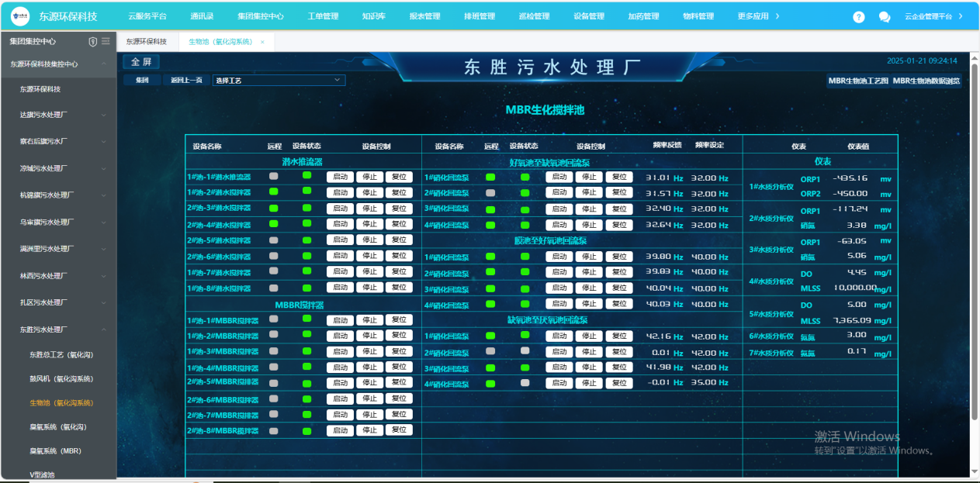
Task: Expand 达旗污水处理厂 in the sidebar
Action: (103, 115)
